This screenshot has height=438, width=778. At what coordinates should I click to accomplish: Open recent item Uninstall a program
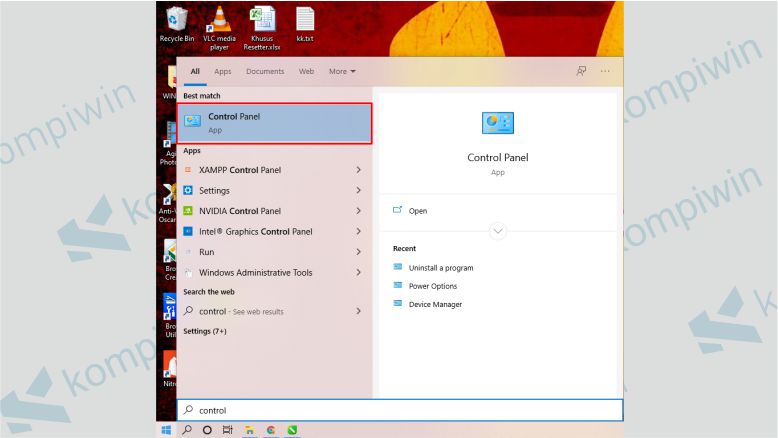[441, 268]
